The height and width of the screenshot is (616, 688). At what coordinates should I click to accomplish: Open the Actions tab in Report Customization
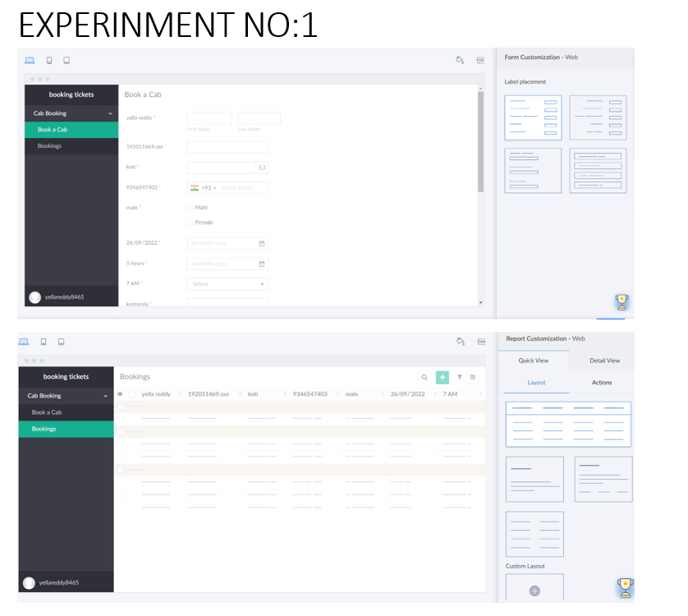[x=603, y=383]
